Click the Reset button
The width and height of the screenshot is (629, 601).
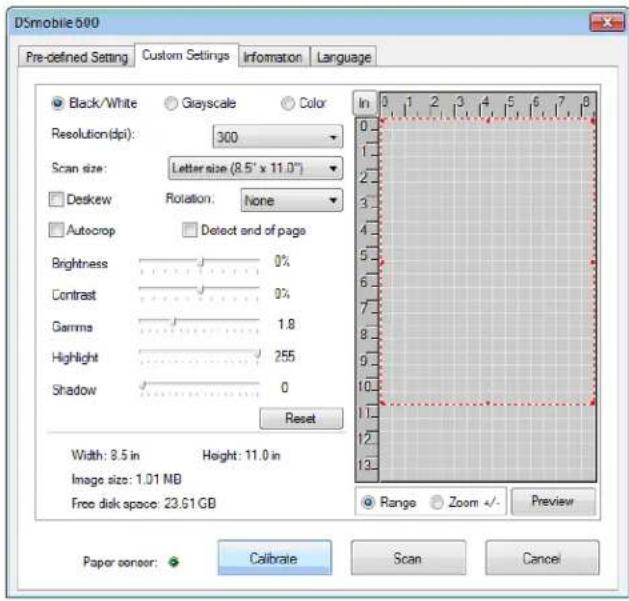(x=301, y=418)
